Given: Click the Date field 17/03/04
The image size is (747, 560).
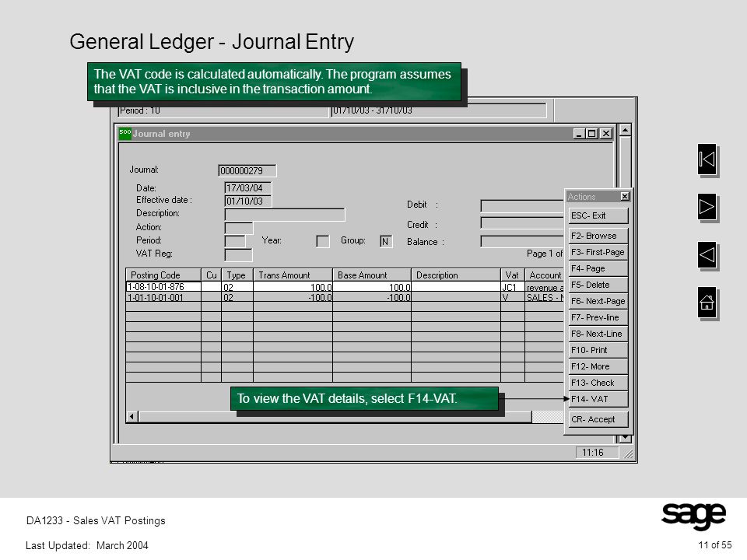Looking at the screenshot, I should [x=247, y=188].
